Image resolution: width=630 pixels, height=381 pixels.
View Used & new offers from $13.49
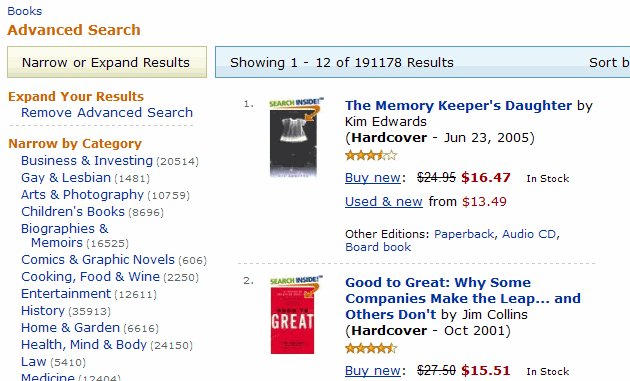click(x=384, y=201)
